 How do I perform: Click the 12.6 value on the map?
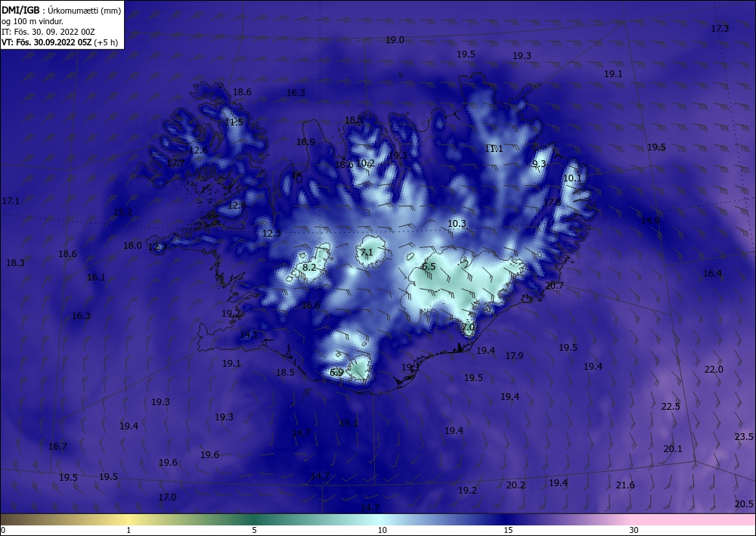(x=198, y=150)
